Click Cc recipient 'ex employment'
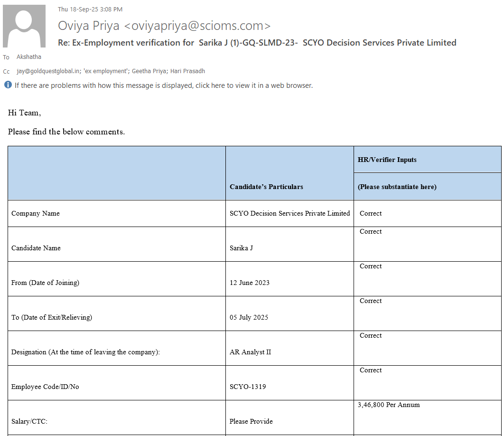 (x=105, y=71)
